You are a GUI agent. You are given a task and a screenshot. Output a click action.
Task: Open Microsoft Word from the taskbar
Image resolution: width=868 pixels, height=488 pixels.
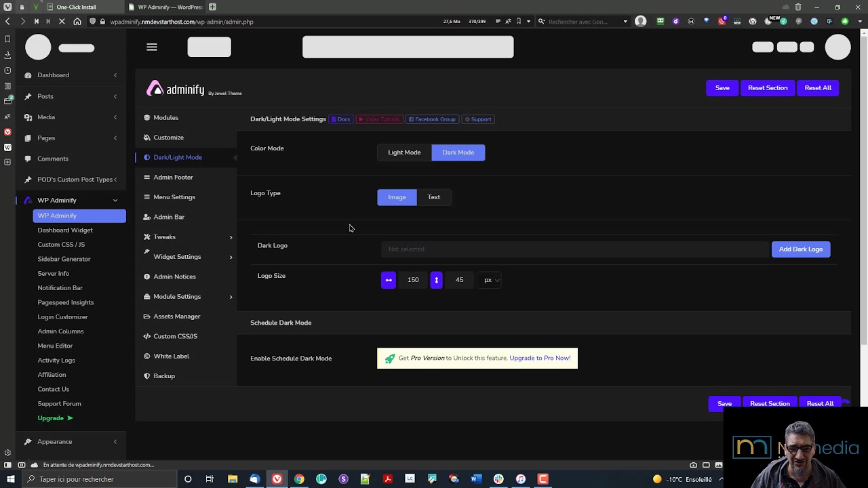click(x=476, y=479)
